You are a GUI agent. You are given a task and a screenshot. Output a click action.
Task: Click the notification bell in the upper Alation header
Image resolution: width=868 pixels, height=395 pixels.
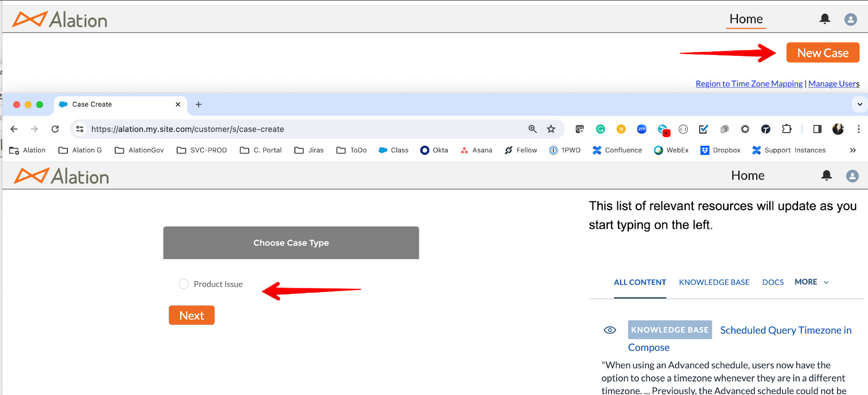[x=825, y=19]
